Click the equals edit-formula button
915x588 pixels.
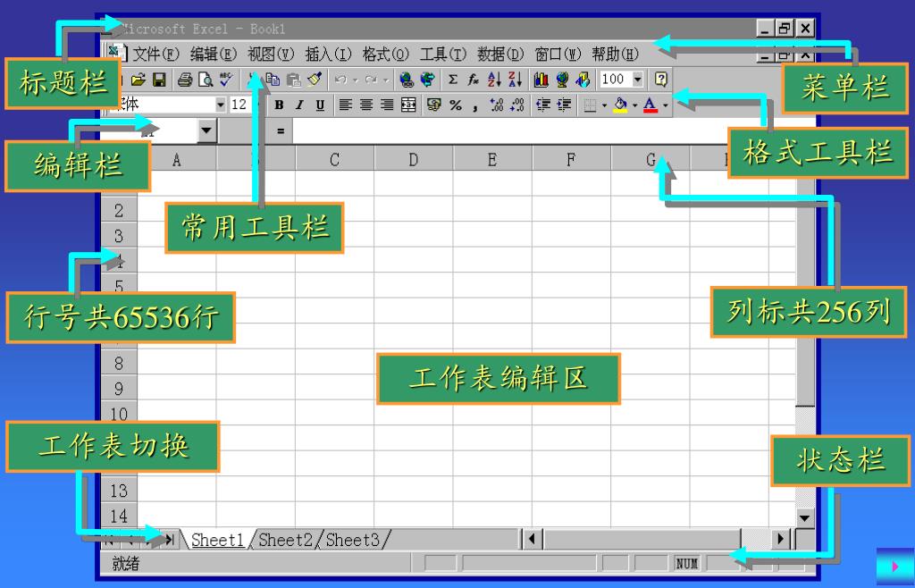[x=281, y=131]
